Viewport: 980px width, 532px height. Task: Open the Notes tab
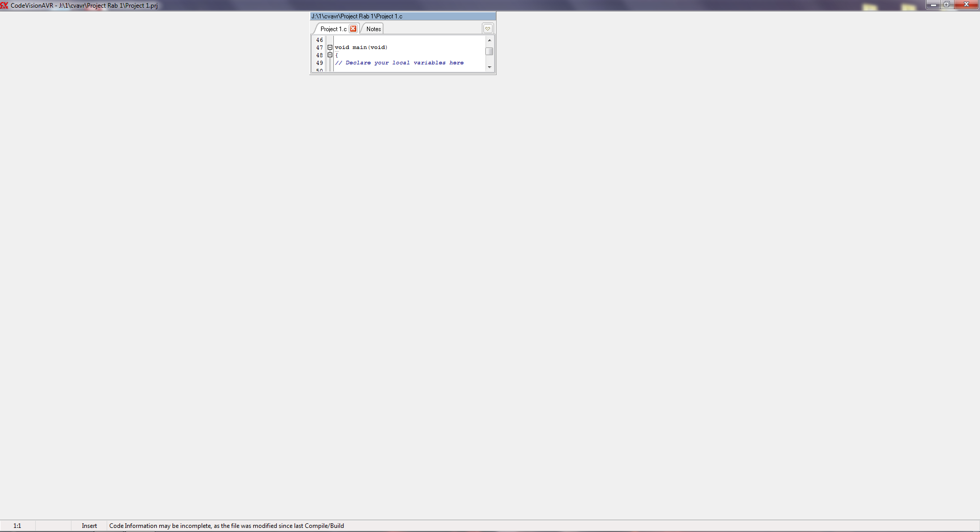coord(374,29)
